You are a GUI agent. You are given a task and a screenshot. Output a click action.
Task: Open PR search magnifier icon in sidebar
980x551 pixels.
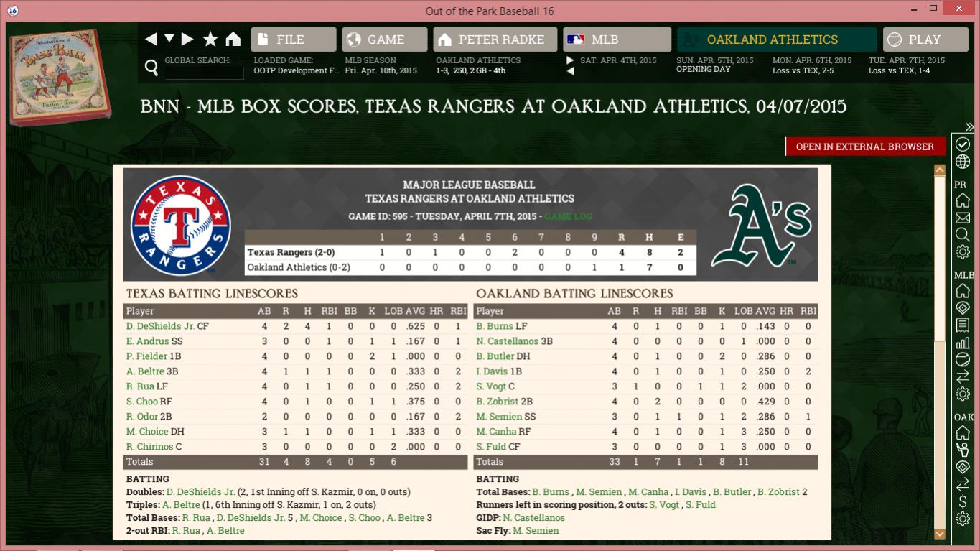click(x=963, y=234)
